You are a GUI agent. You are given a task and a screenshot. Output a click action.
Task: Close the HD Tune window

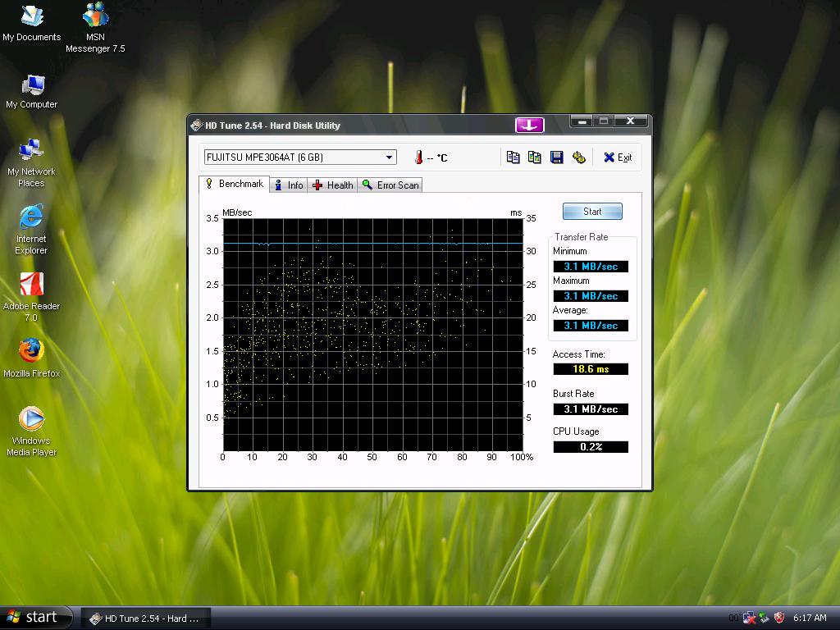631,121
